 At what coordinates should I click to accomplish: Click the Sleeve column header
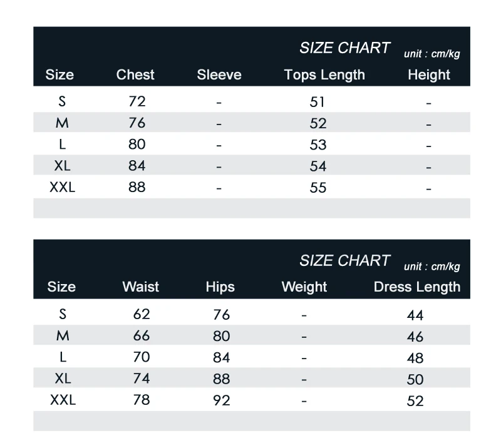(x=219, y=74)
